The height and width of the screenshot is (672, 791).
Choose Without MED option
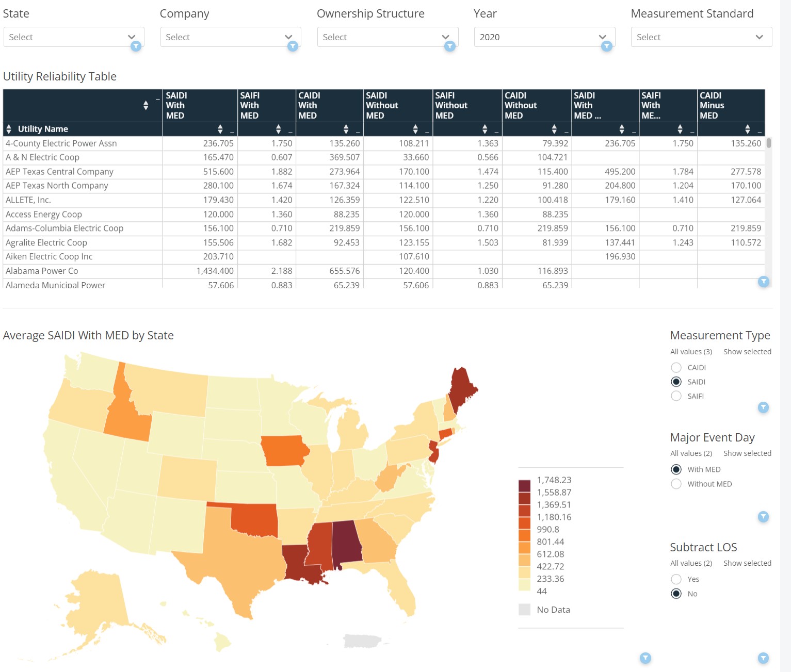click(x=676, y=484)
